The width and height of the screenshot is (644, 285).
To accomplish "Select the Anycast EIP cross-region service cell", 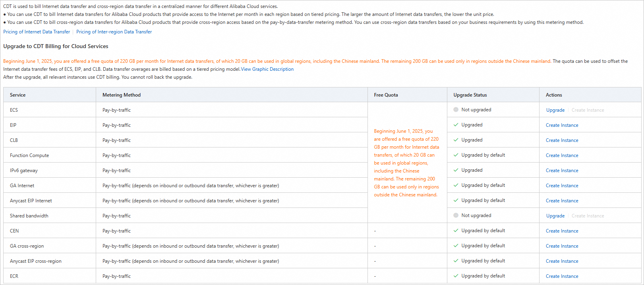I will pos(50,261).
